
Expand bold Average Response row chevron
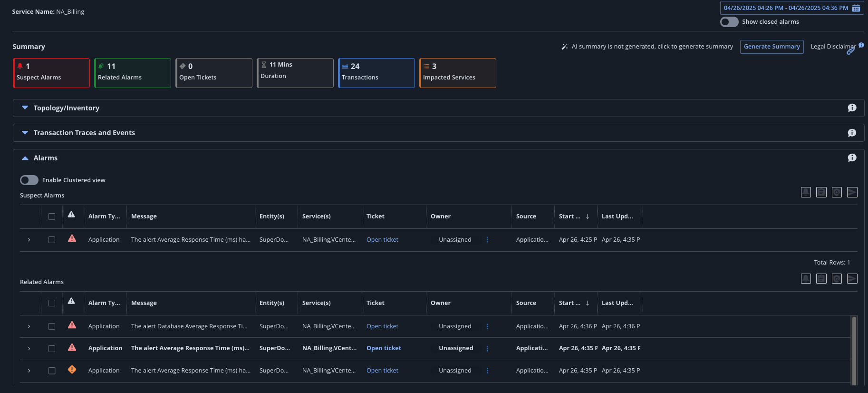[x=29, y=349]
